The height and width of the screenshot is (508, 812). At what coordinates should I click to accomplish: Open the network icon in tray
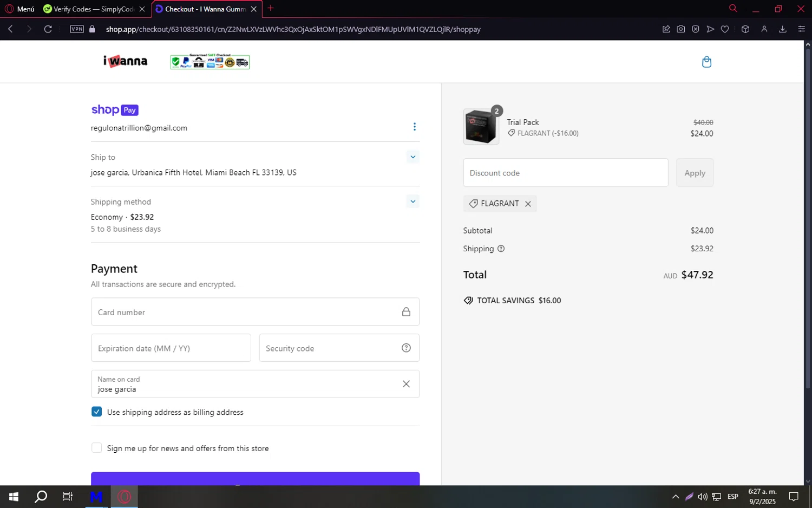pyautogui.click(x=717, y=497)
